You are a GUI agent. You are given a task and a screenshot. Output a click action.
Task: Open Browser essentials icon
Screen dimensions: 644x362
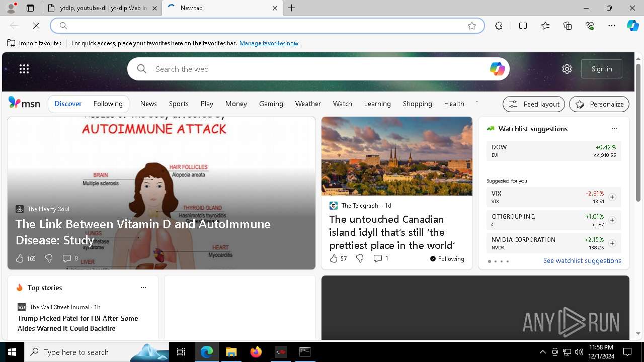point(590,26)
